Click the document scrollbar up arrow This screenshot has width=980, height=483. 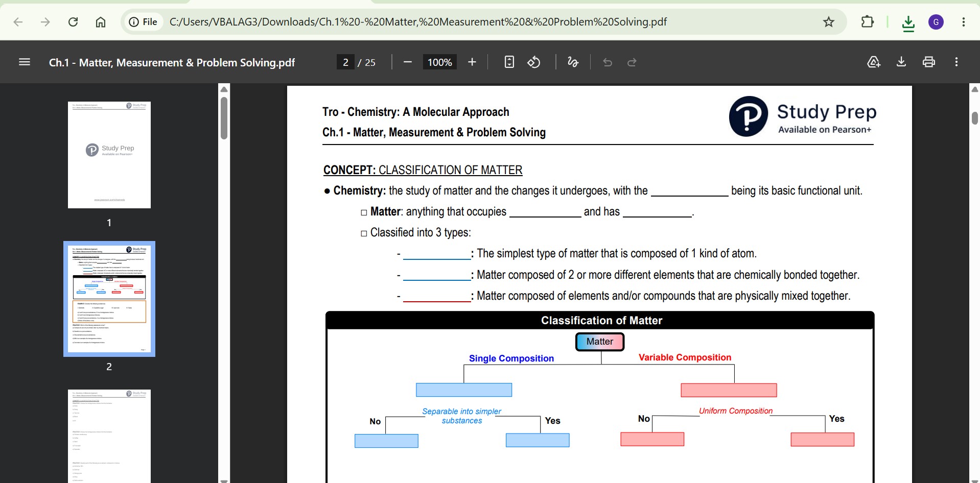pos(975,89)
